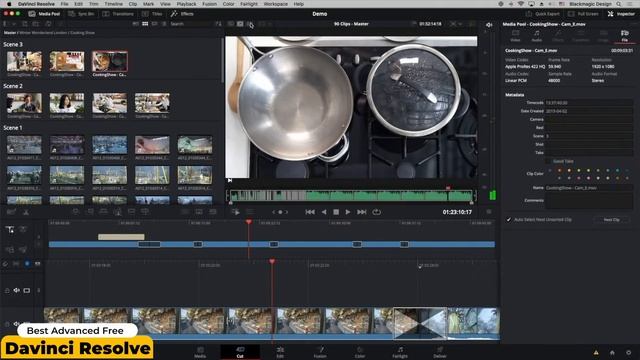
Task: Click the upper timeline playhead marker
Action: coord(249,222)
